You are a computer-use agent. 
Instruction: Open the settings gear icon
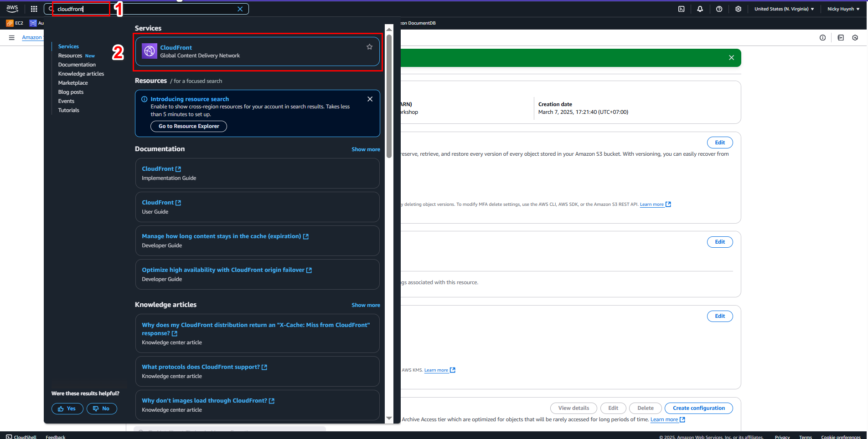pyautogui.click(x=738, y=9)
